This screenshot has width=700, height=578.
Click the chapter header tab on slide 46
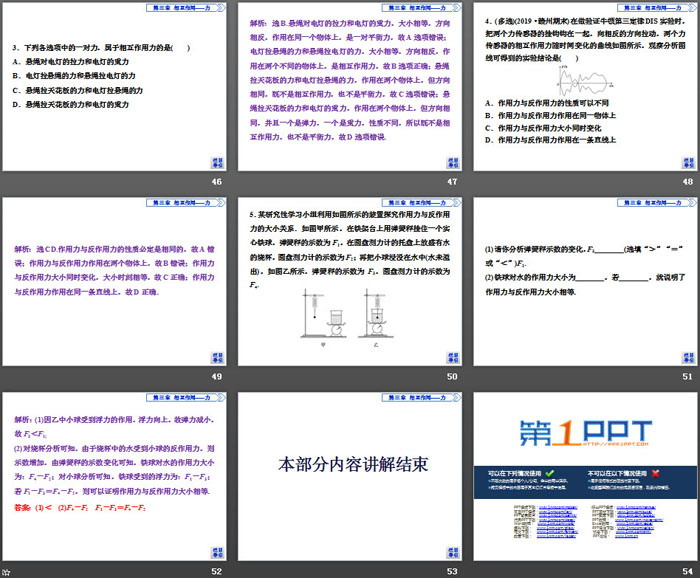tap(185, 7)
